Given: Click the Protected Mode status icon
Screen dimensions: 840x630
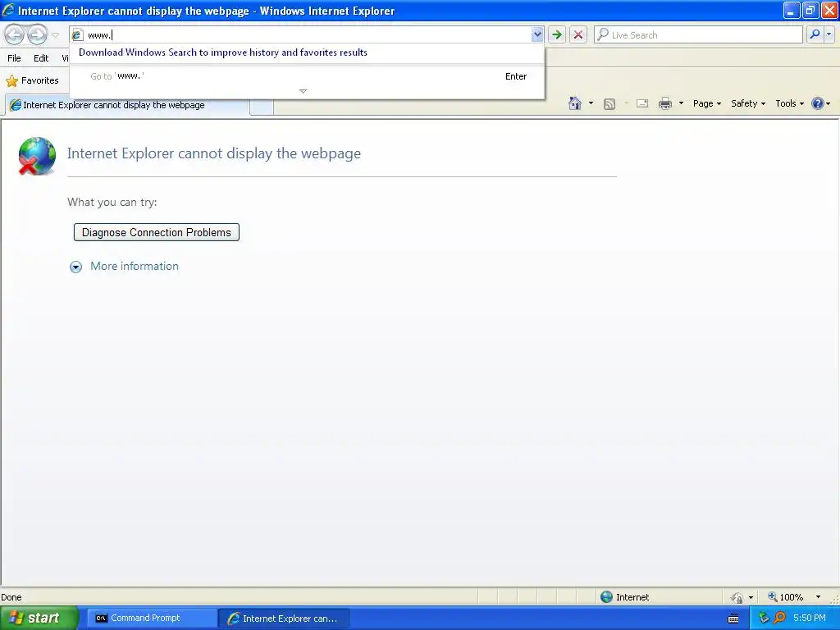Looking at the screenshot, I should point(737,597).
